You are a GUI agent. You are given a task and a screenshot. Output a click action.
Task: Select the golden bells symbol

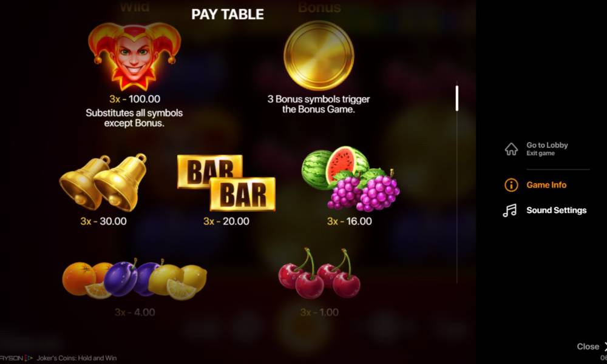click(103, 182)
